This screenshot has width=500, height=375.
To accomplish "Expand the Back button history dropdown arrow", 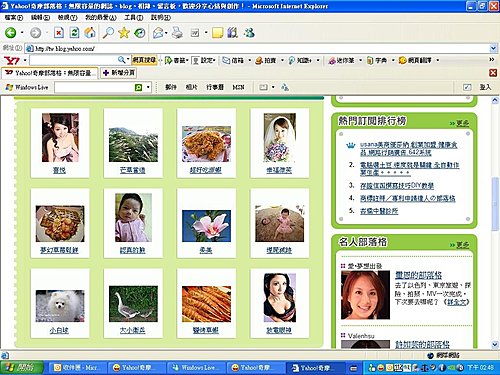I will (22, 33).
